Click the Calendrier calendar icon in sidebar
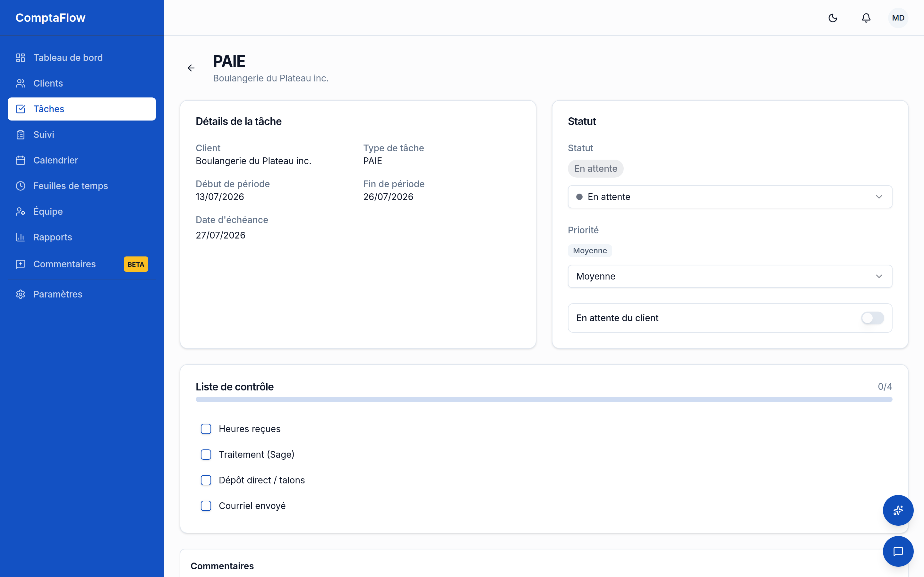Image resolution: width=924 pixels, height=577 pixels. pyautogui.click(x=21, y=160)
